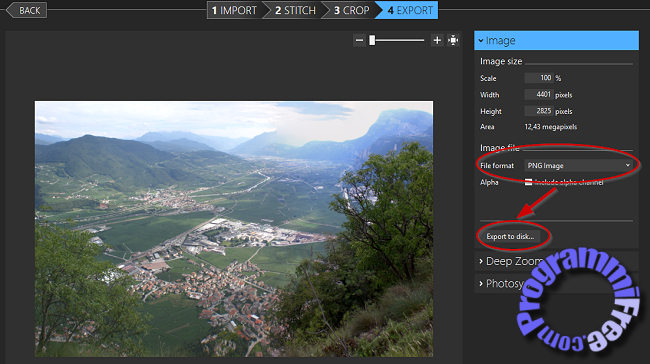The image size is (650, 364).
Task: Edit the Height pixels field
Action: [x=538, y=111]
